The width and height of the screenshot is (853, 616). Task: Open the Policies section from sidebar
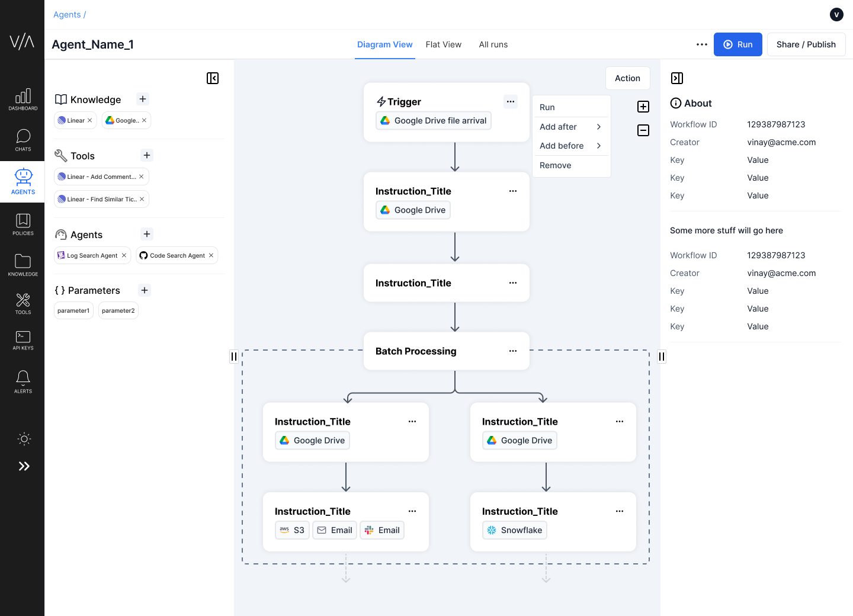click(x=23, y=223)
